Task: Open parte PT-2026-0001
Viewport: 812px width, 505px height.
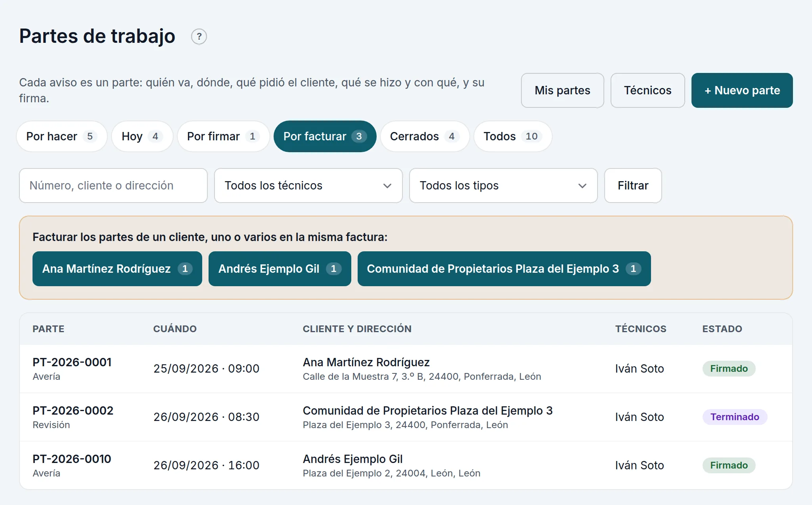Action: 72,362
